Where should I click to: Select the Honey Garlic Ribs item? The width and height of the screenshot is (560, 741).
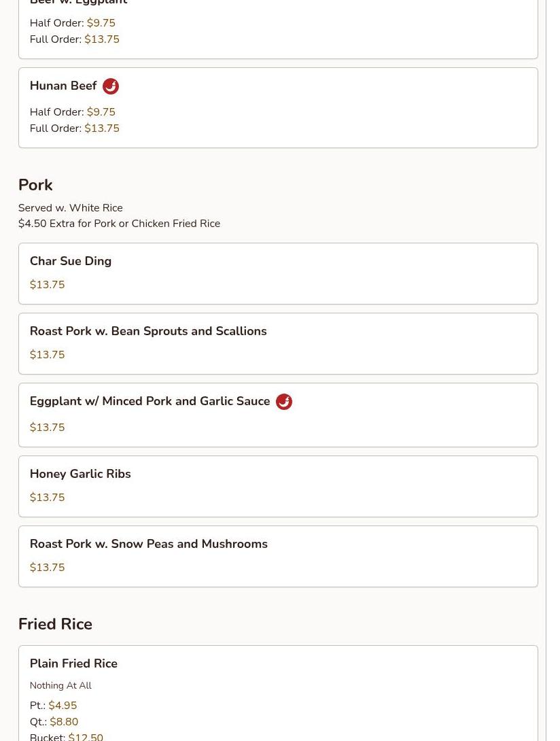tap(80, 474)
